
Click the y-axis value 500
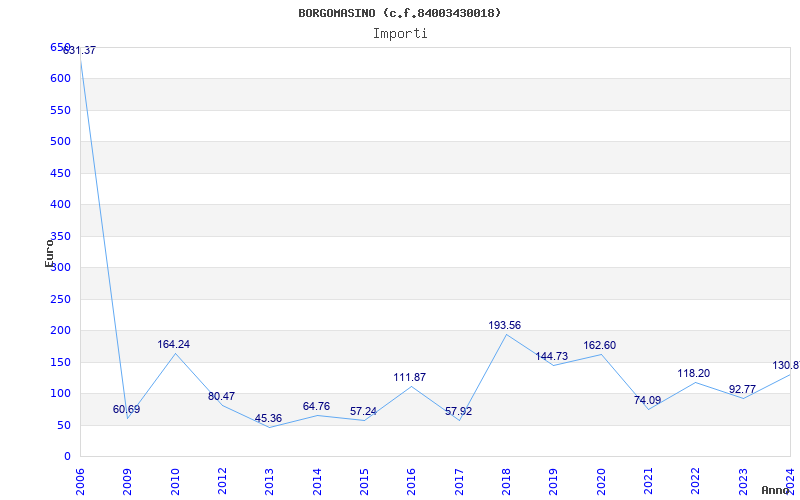60,141
